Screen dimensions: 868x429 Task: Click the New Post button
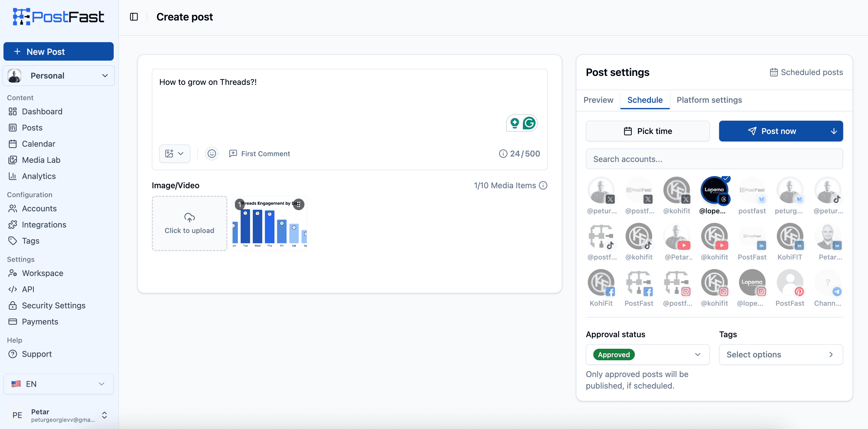point(58,51)
